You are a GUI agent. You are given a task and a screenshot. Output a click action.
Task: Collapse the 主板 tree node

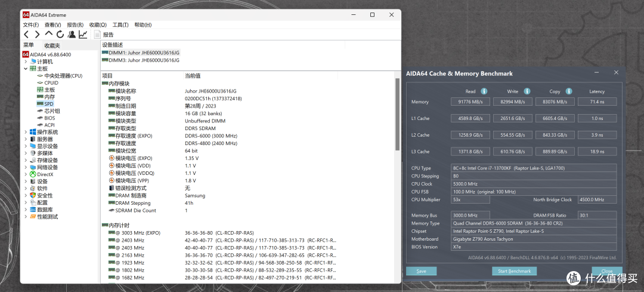tap(26, 68)
